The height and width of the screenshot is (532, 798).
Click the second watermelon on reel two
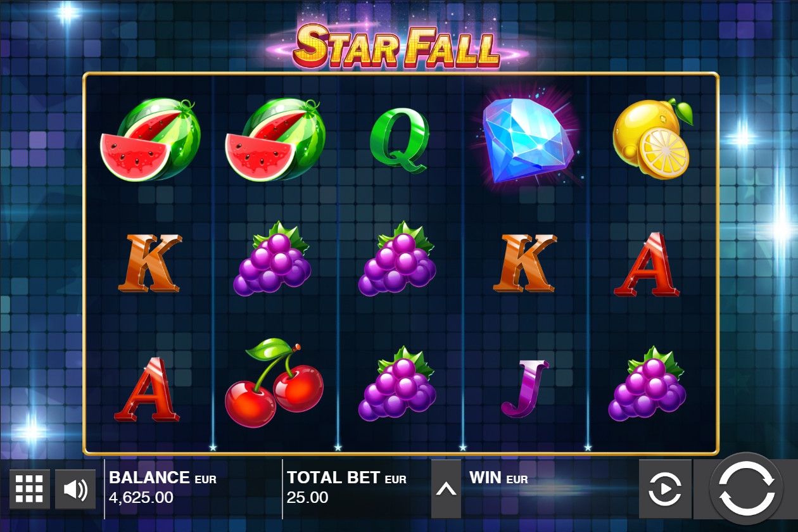coord(275,139)
